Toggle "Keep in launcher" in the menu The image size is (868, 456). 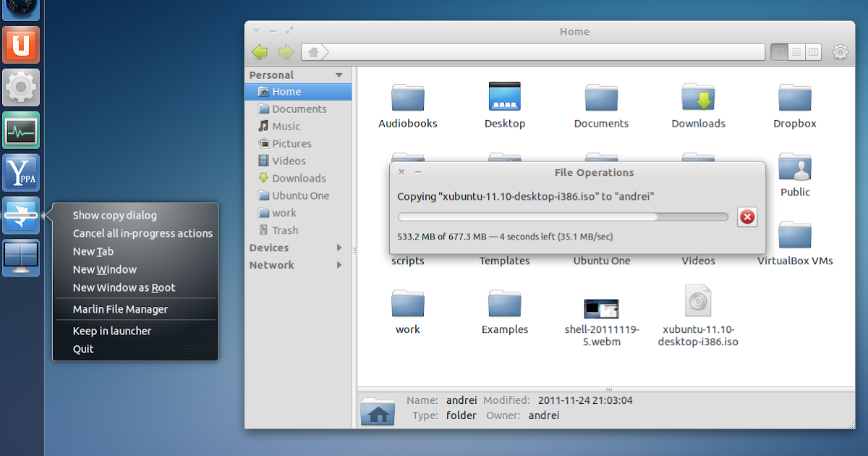[112, 331]
